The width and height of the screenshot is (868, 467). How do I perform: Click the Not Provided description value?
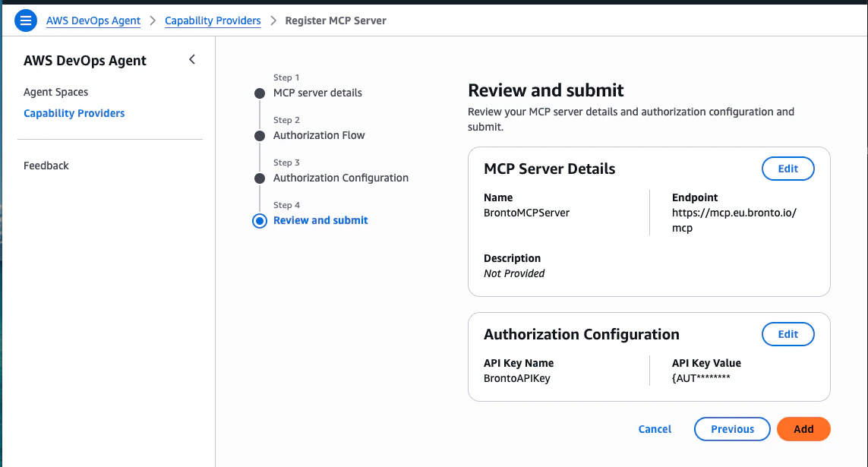point(513,273)
